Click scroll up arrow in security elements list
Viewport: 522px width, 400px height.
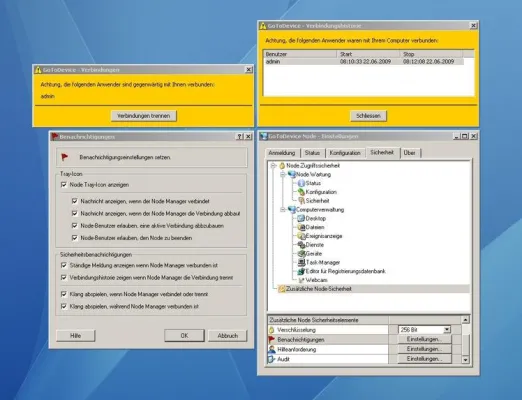point(465,320)
